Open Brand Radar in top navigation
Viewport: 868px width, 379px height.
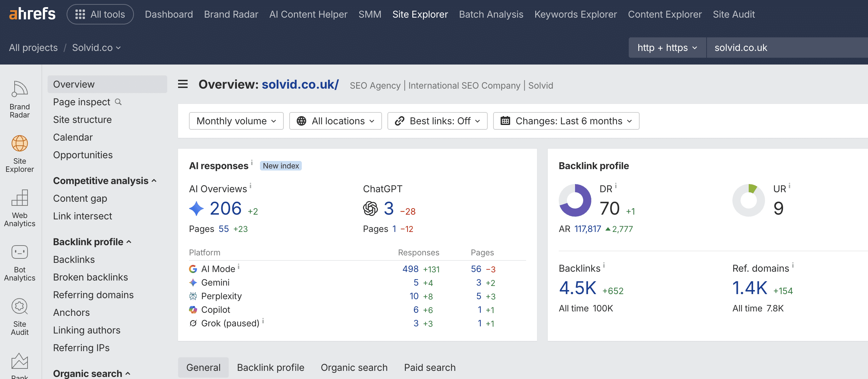click(231, 14)
